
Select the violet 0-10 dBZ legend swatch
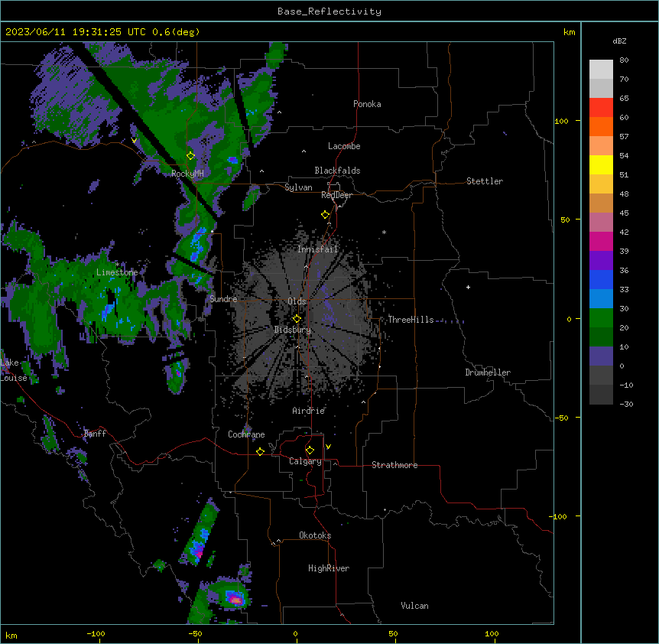tap(601, 356)
